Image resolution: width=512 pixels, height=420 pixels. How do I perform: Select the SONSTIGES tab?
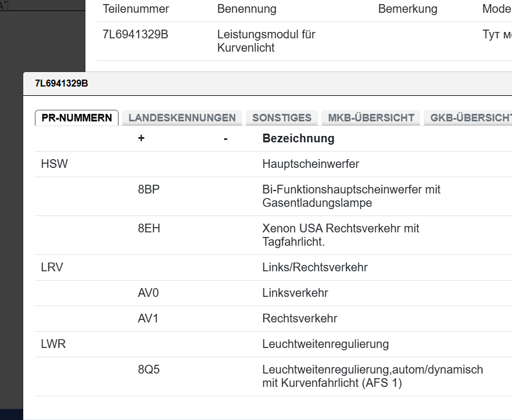(x=282, y=118)
